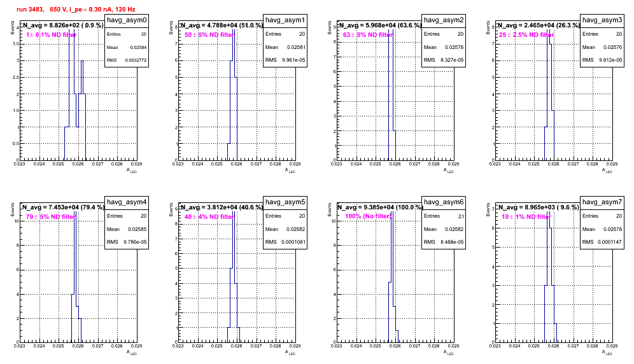Click Mean 0.02584 in havg_asym0 box
The height and width of the screenshot is (364, 634).
tap(127, 47)
